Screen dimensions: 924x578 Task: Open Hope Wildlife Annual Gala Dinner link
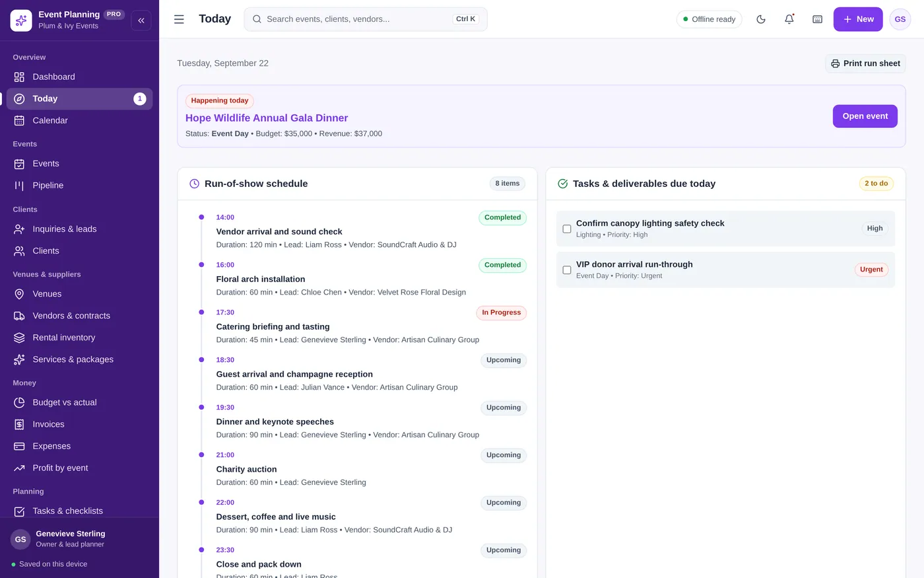[267, 118]
